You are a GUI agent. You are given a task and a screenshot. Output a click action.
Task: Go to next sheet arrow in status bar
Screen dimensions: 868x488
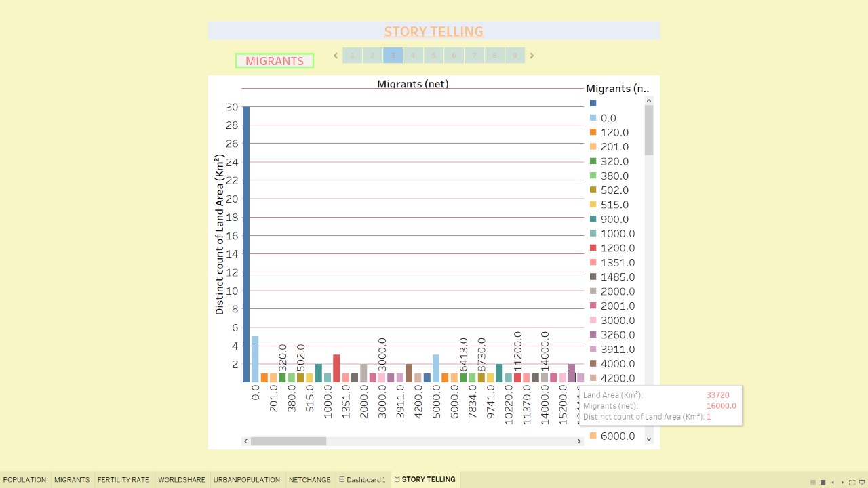click(843, 483)
